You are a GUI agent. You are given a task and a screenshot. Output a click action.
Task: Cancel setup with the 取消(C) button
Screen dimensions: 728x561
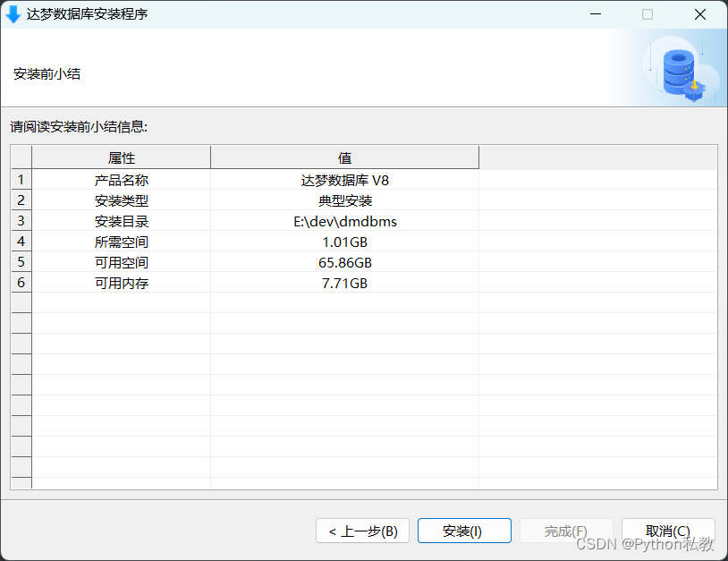click(668, 531)
